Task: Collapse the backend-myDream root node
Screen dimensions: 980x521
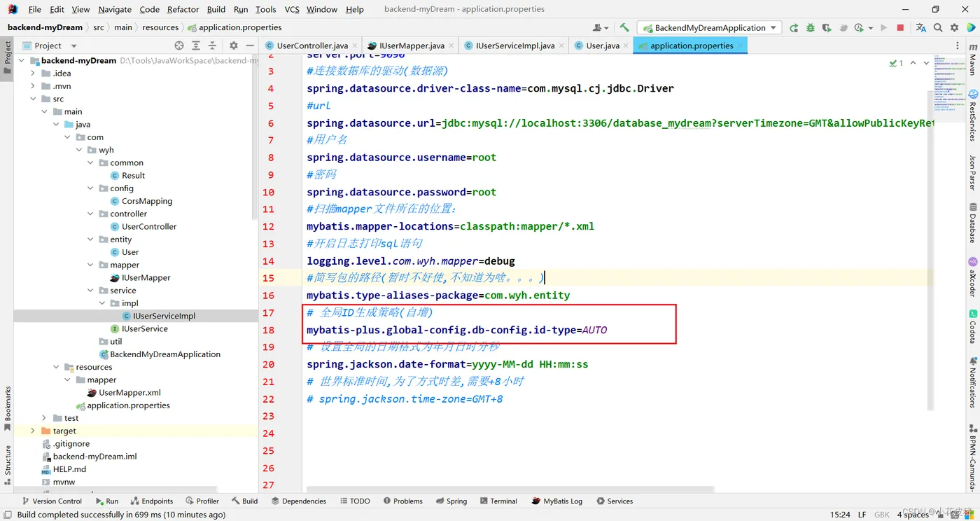Action: tap(22, 60)
